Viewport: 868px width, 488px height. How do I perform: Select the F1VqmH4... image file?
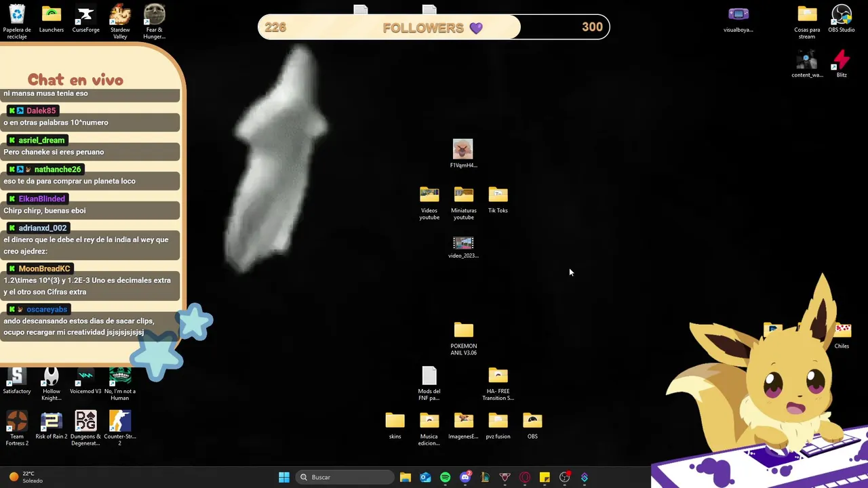463,154
